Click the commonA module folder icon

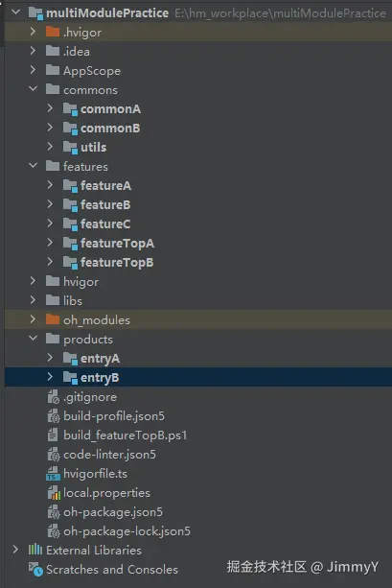pos(70,108)
